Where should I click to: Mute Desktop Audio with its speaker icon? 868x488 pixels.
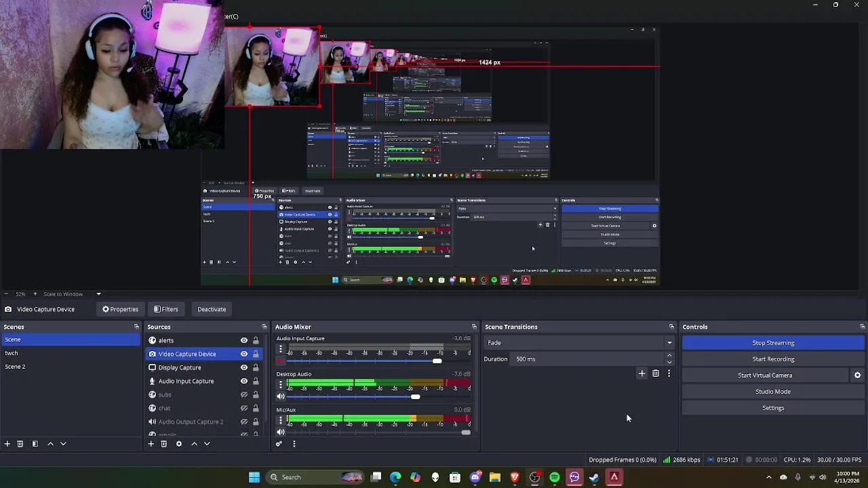coord(281,396)
